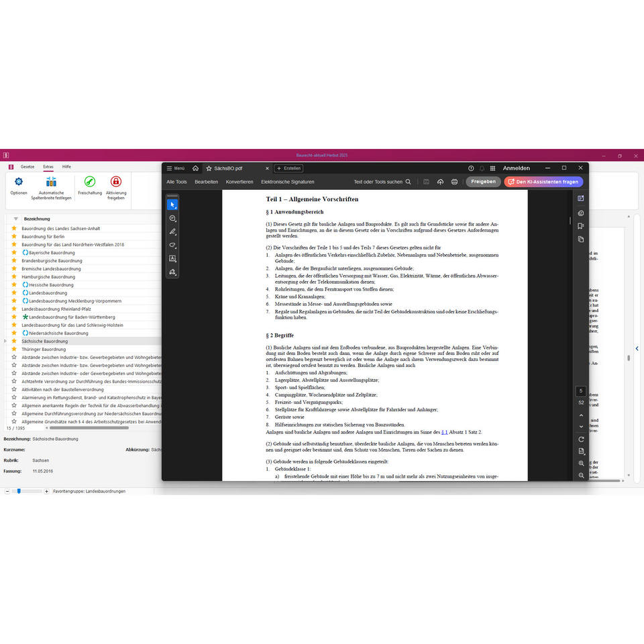Toggle favorite star for Thüringer Bauordnung
This screenshot has width=644, height=644.
(x=14, y=349)
